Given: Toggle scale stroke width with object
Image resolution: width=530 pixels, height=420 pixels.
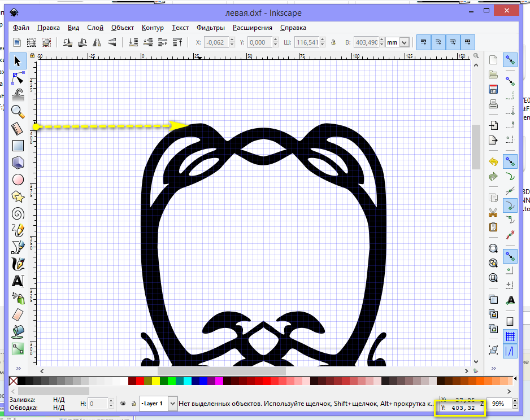Looking at the screenshot, I should coord(424,42).
